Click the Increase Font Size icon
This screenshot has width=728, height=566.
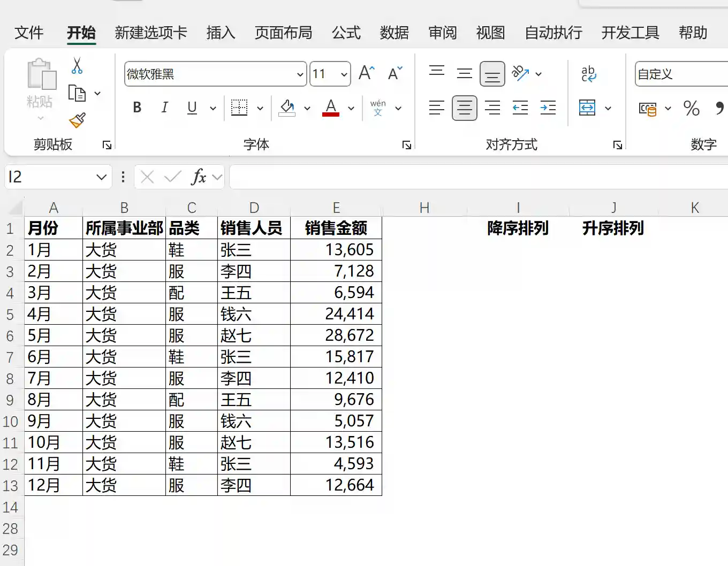pyautogui.click(x=367, y=73)
